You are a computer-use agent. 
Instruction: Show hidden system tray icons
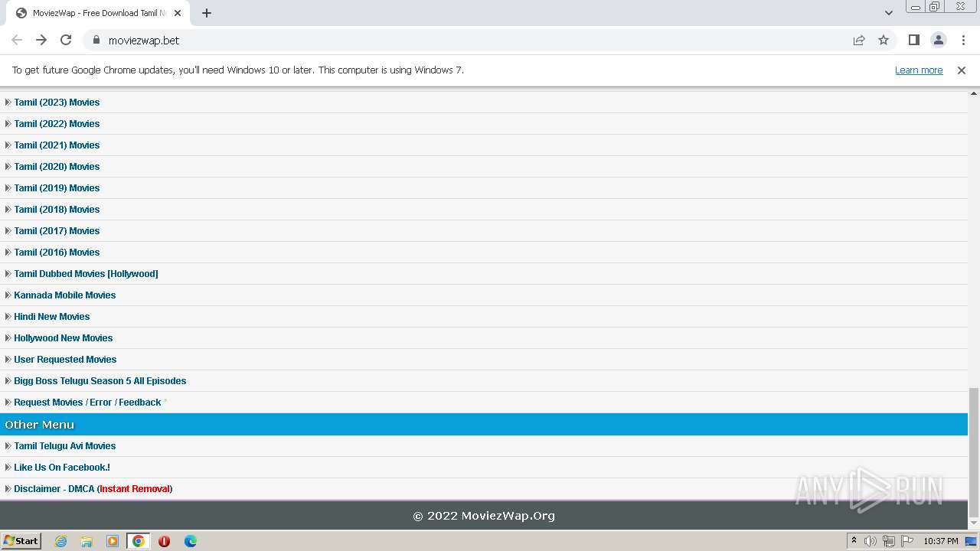point(854,541)
